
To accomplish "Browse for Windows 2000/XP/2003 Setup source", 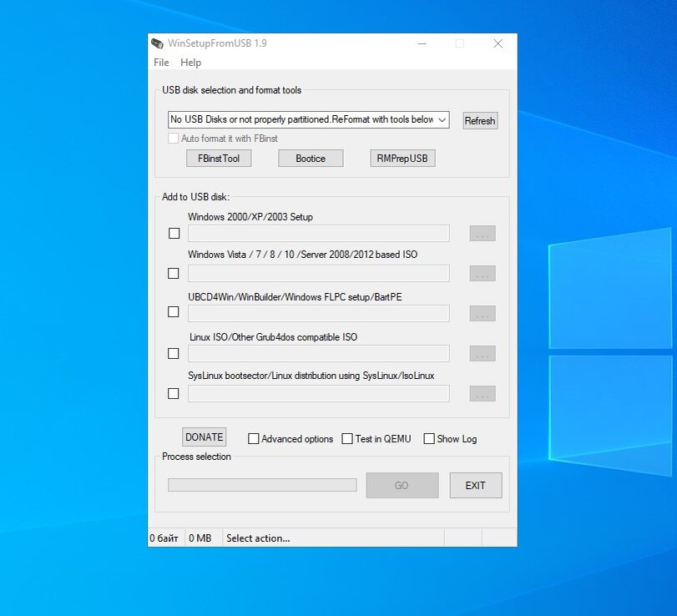I will coord(482,234).
